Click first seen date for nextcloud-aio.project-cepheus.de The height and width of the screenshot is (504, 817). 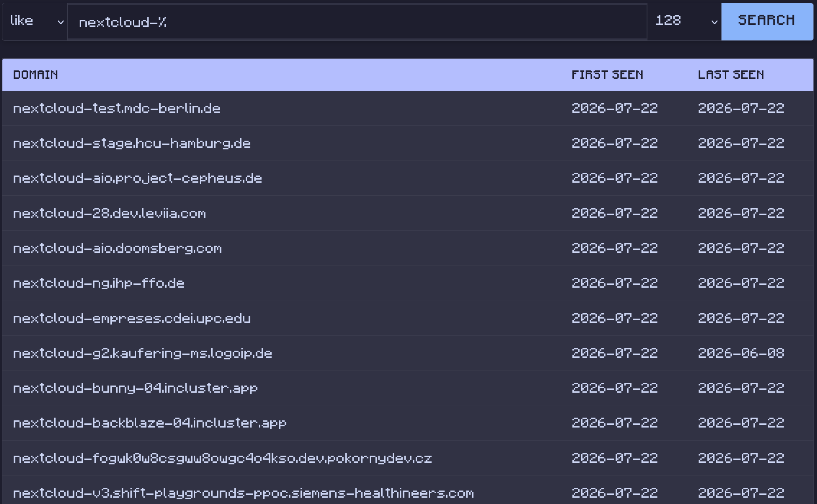pos(615,178)
